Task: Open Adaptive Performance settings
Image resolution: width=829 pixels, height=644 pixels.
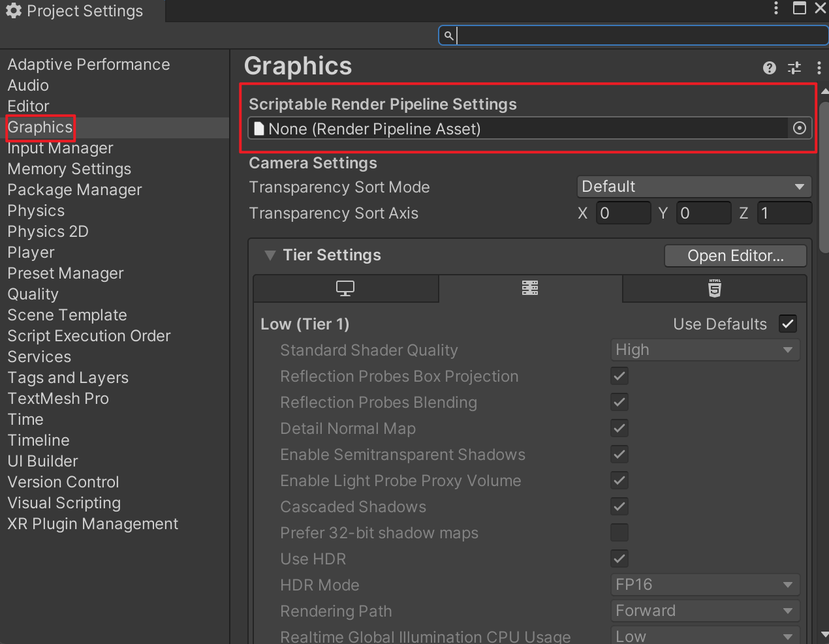Action: click(89, 65)
